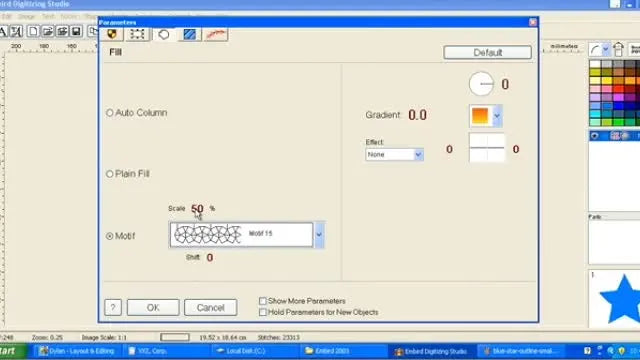
Task: Enable Show More Parameters checkbox
Action: pos(262,301)
